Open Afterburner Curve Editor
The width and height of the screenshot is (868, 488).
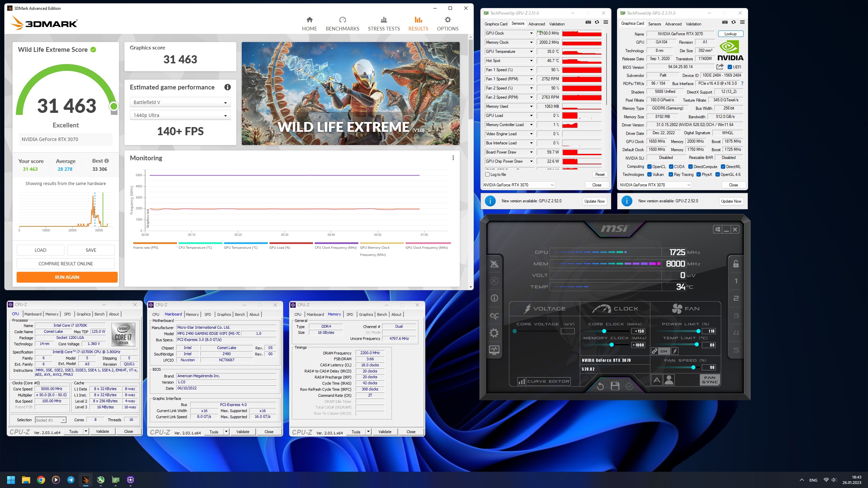[x=544, y=381]
